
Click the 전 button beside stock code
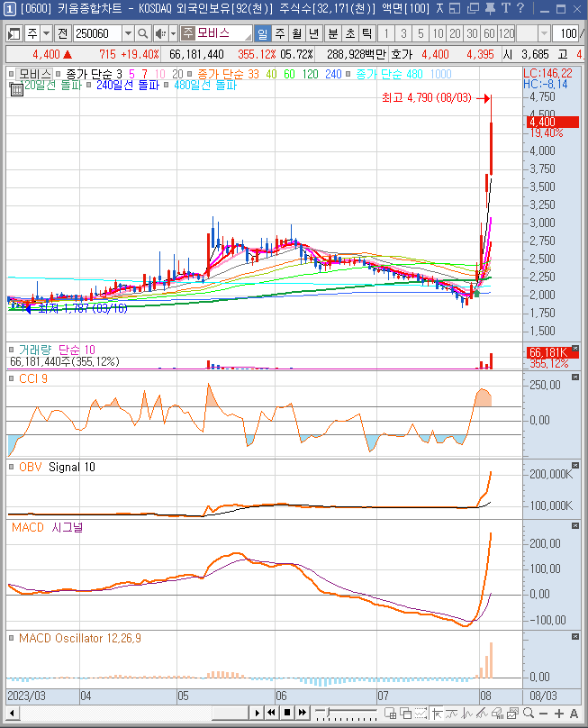coord(63,33)
